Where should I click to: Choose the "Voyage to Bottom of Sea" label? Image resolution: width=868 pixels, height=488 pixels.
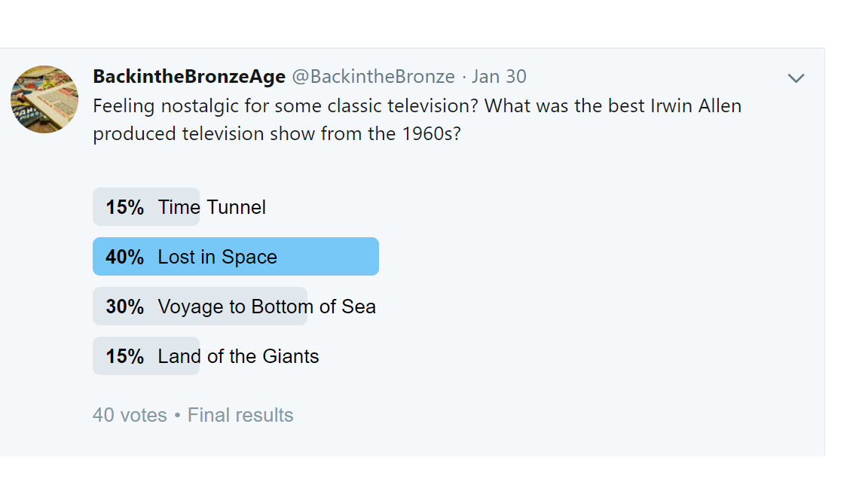pos(267,307)
